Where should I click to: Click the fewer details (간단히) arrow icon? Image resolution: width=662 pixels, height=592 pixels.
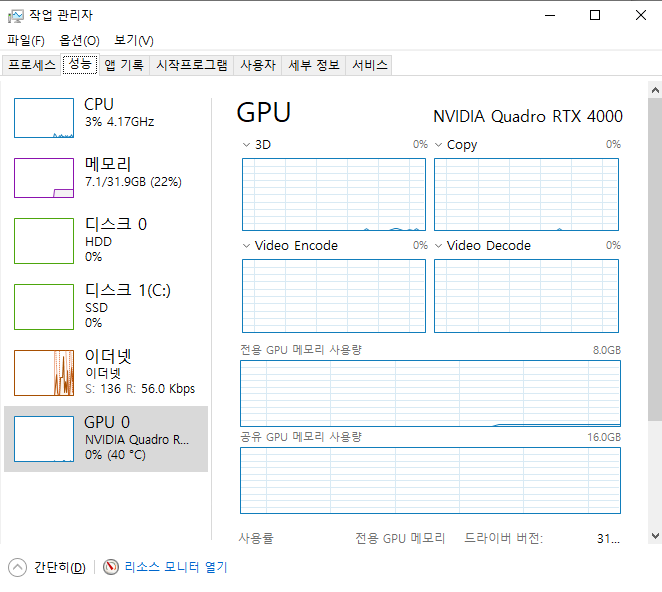pyautogui.click(x=17, y=567)
